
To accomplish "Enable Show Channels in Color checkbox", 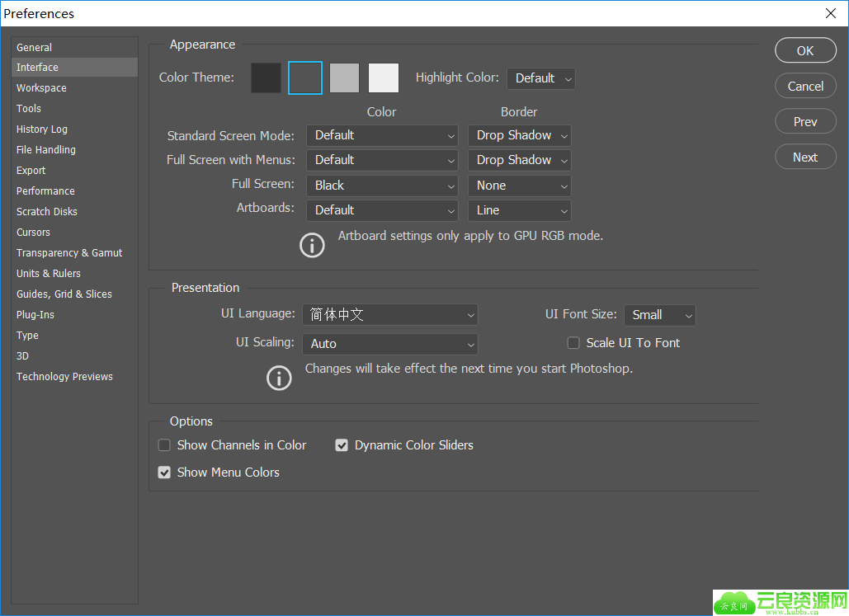I will coord(164,445).
